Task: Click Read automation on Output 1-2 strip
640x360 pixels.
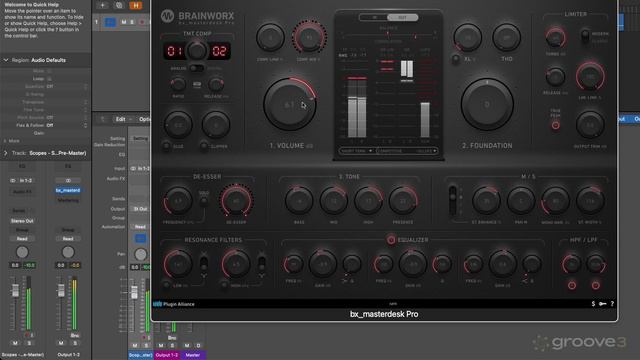Action: coord(68,238)
